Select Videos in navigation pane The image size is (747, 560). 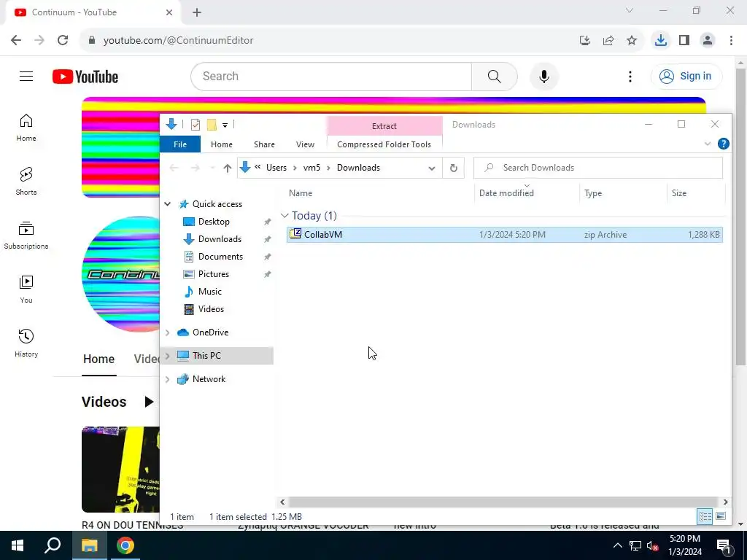coord(211,309)
